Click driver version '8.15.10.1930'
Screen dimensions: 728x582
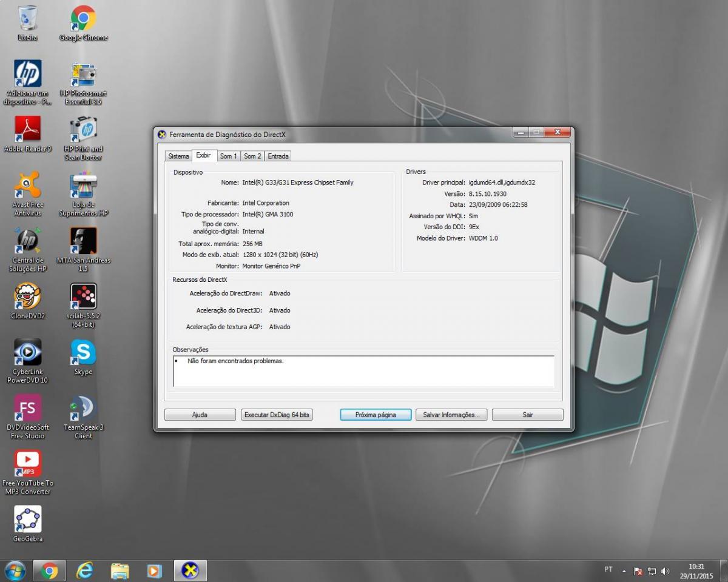click(488, 194)
